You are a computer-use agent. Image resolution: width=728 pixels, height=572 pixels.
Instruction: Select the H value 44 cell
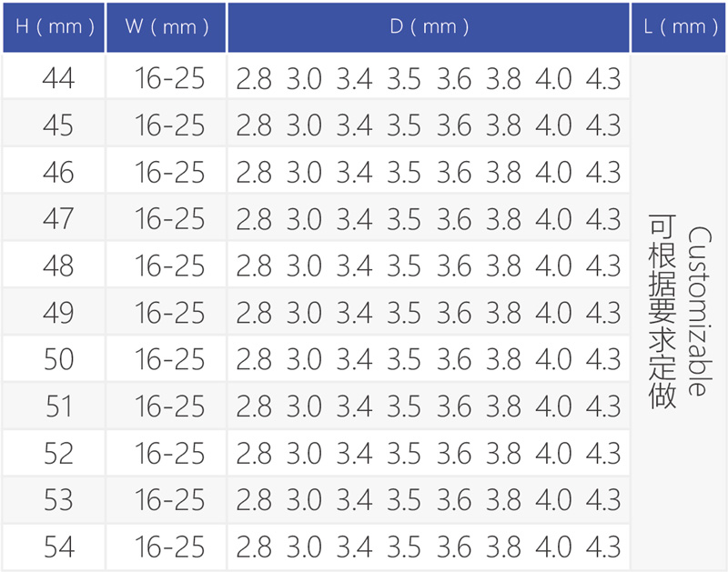coord(58,79)
